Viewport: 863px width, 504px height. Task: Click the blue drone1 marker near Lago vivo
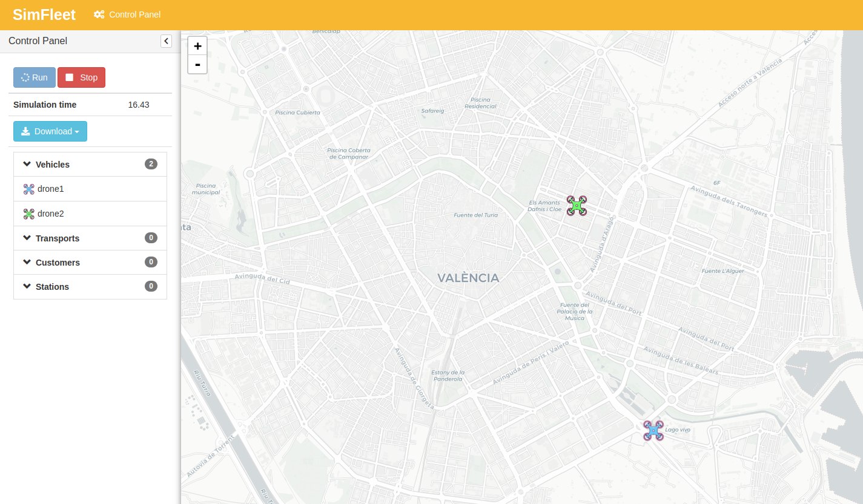pyautogui.click(x=653, y=431)
